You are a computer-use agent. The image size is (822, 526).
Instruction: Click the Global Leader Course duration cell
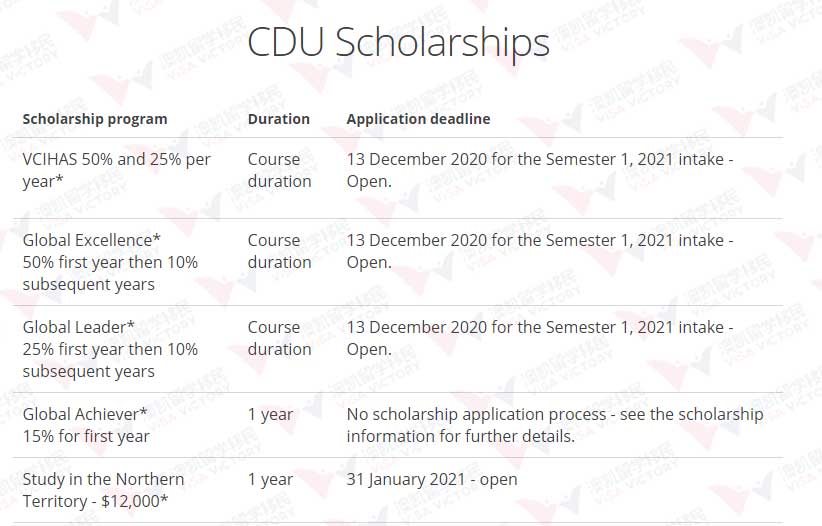[x=279, y=338]
